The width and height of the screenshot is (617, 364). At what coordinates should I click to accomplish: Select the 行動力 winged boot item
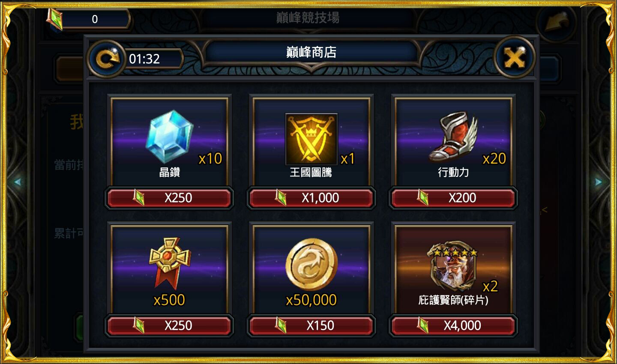coord(453,137)
